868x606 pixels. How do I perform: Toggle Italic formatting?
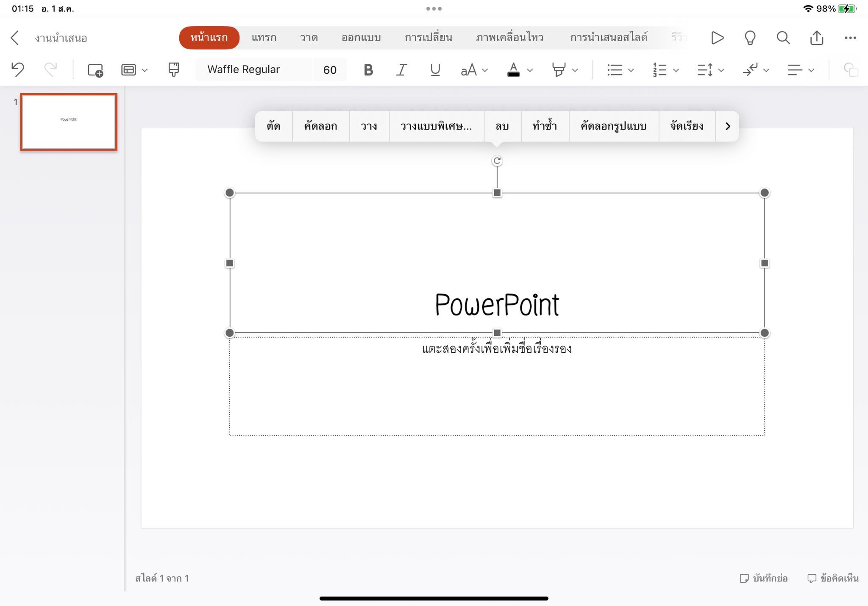401,70
